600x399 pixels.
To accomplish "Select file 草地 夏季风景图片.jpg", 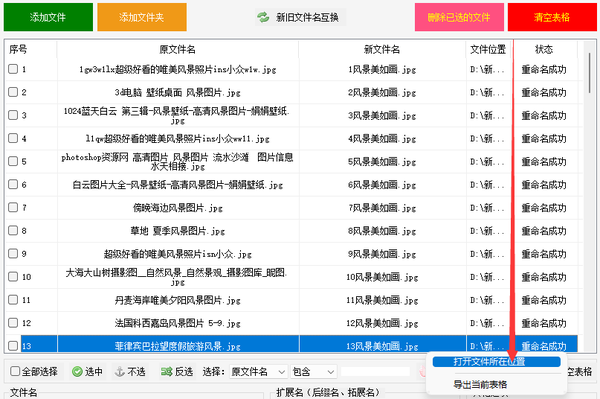I will click(x=178, y=231).
